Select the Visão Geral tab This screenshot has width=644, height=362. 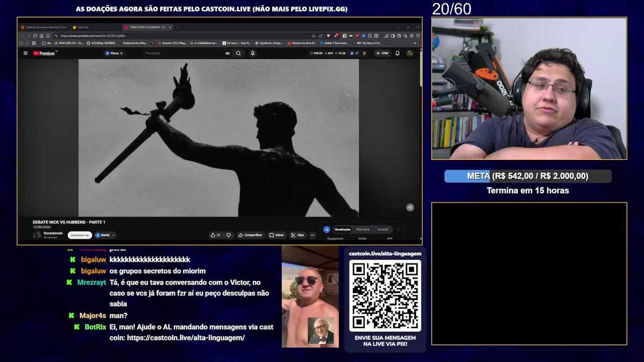click(x=363, y=229)
